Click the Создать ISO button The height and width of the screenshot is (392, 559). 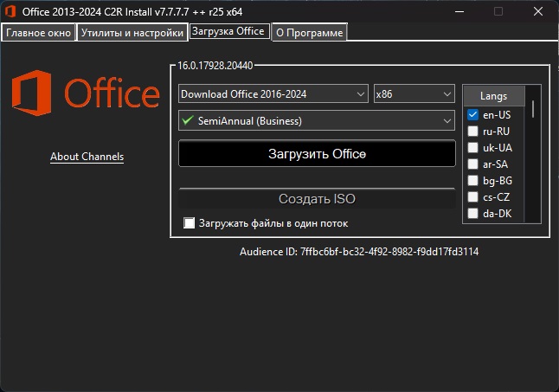[x=317, y=198]
